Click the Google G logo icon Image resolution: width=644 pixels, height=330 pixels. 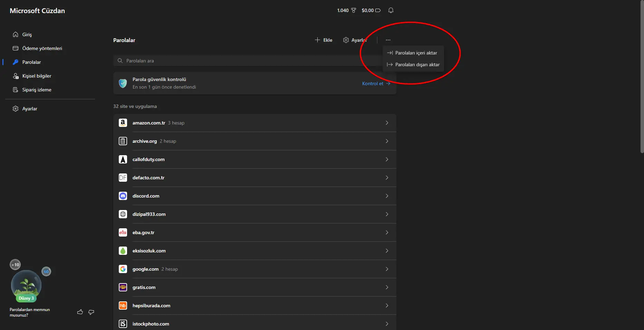pos(123,269)
